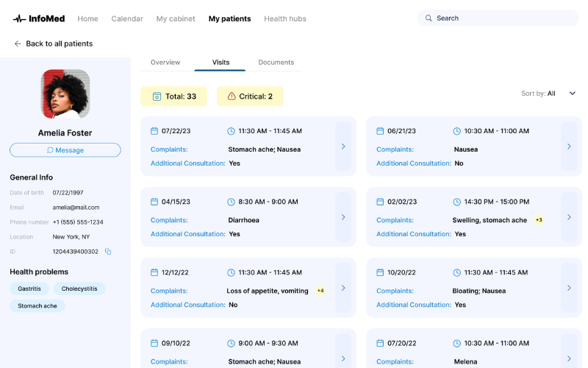Select My patients in the navigation
The height and width of the screenshot is (368, 588).
click(x=229, y=19)
